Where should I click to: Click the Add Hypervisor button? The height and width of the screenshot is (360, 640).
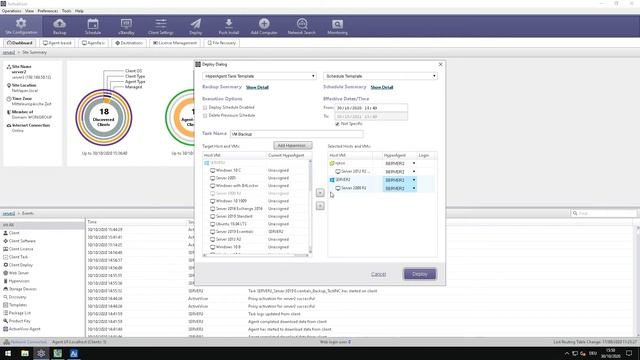(x=293, y=146)
